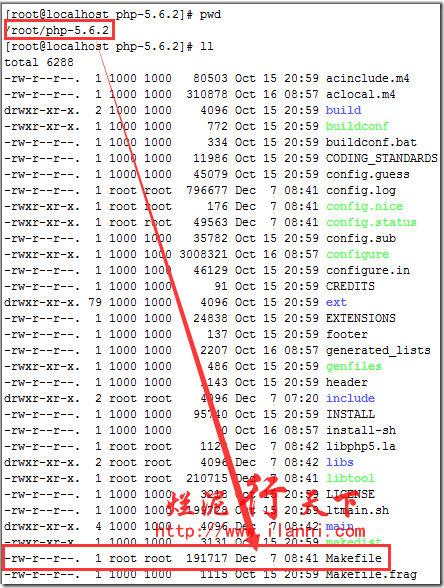This screenshot has height=588, width=444.
Task: Select the libphp5.la filename
Action: [360, 446]
